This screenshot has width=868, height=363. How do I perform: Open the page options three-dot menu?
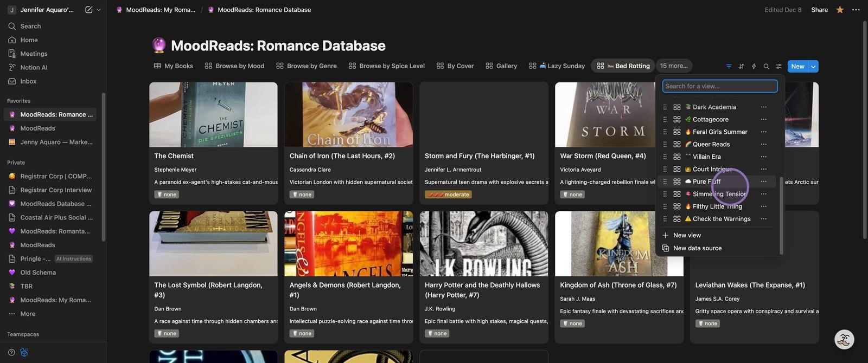[x=856, y=10]
